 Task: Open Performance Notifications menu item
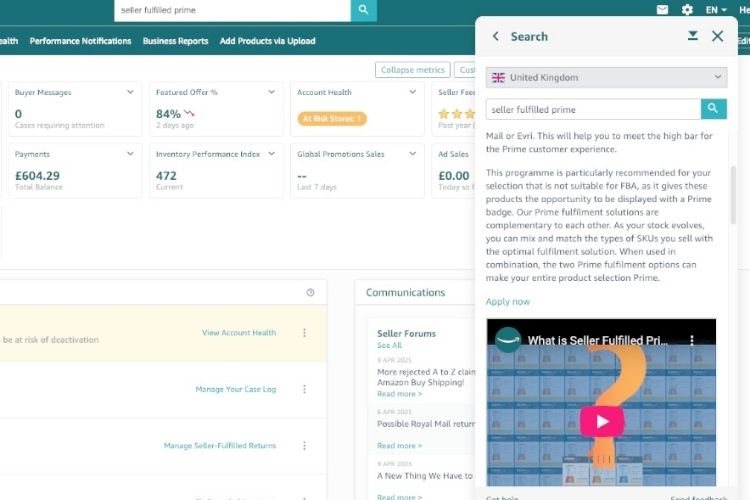[x=80, y=41]
